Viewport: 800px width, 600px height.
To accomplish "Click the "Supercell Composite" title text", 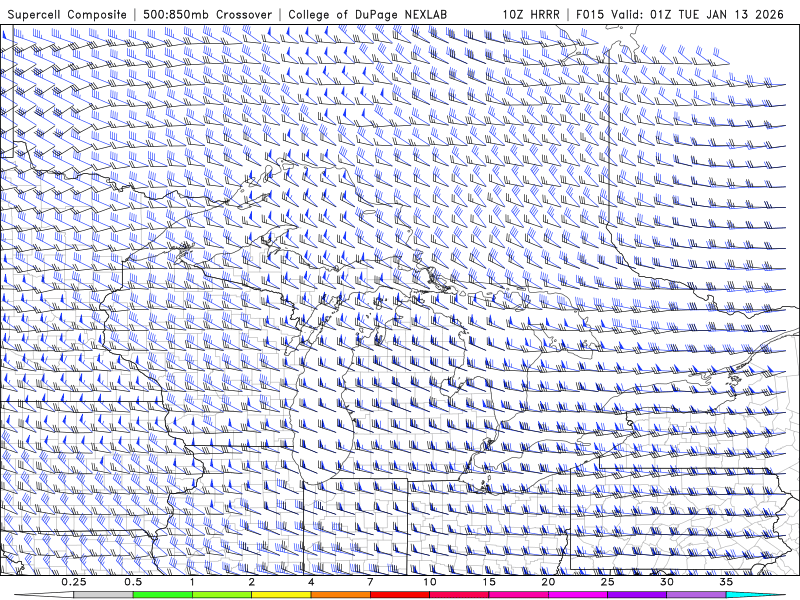I will (x=67, y=15).
